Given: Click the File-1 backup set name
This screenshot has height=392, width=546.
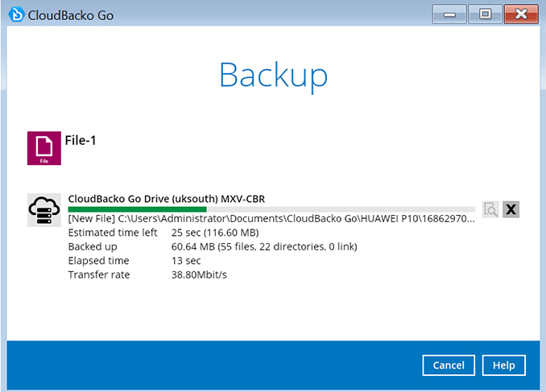Looking at the screenshot, I should (81, 140).
